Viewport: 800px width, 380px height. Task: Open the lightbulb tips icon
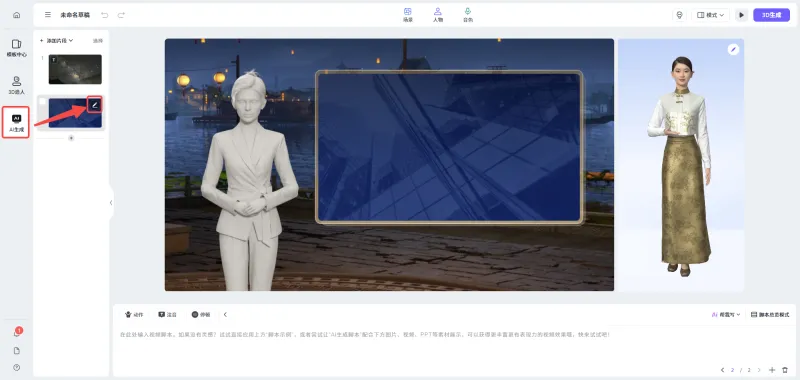[679, 15]
